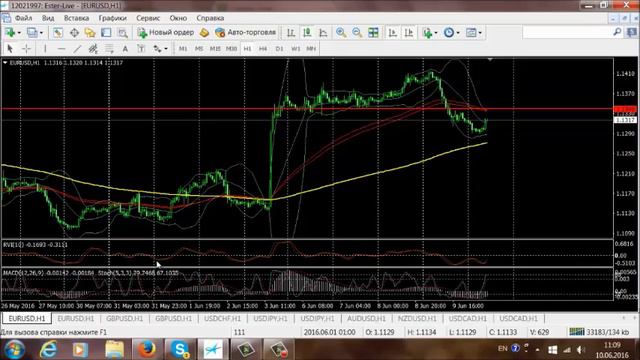
Task: Open the Periods clock dropdown
Action: [x=458, y=33]
